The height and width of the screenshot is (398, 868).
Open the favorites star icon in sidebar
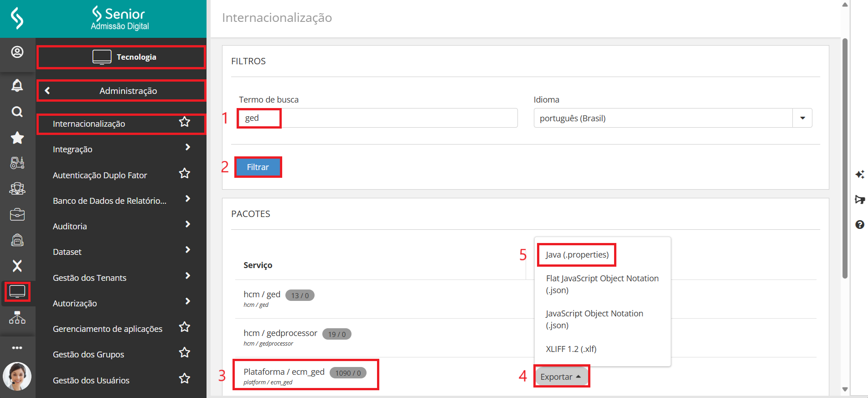(17, 138)
